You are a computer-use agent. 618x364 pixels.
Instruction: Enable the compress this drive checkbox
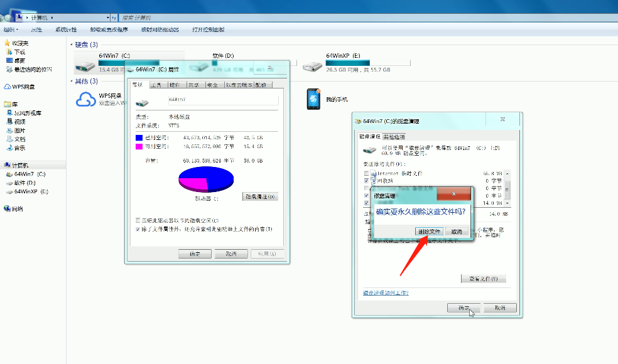point(138,220)
